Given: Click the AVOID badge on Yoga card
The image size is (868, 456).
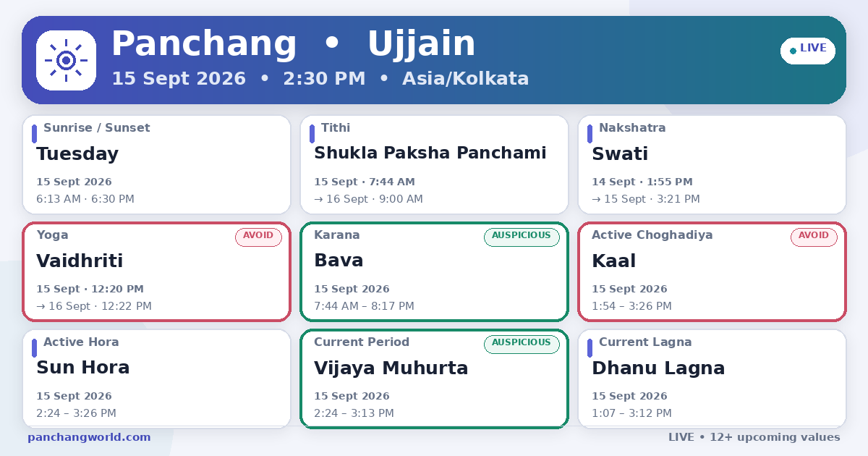Looking at the screenshot, I should pos(258,237).
